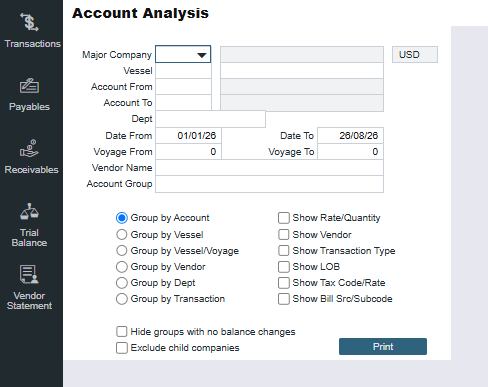The width and height of the screenshot is (488, 387).
Task: Enable Show Transaction Type checkbox
Action: pos(284,250)
